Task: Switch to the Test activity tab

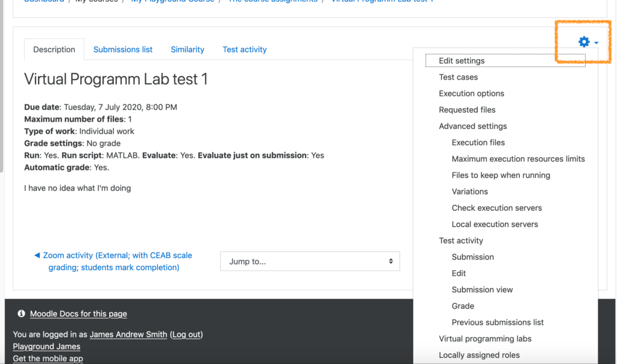Action: click(x=245, y=49)
